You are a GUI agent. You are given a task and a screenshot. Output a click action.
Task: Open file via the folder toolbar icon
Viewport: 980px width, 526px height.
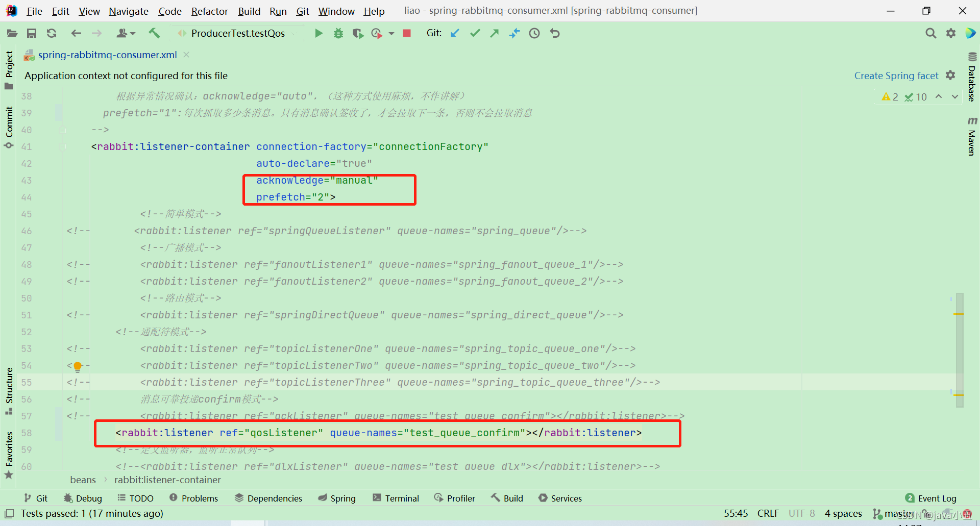[12, 33]
